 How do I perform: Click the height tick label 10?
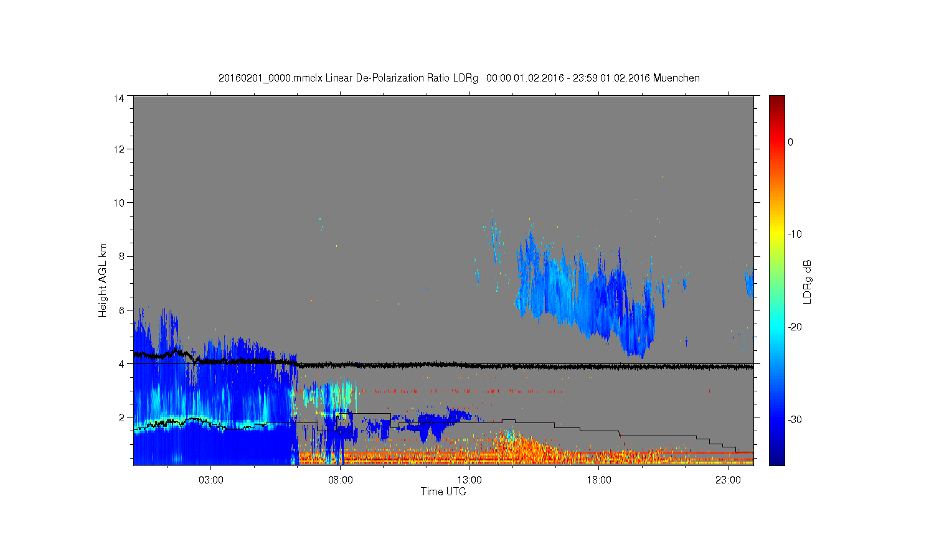click(118, 203)
